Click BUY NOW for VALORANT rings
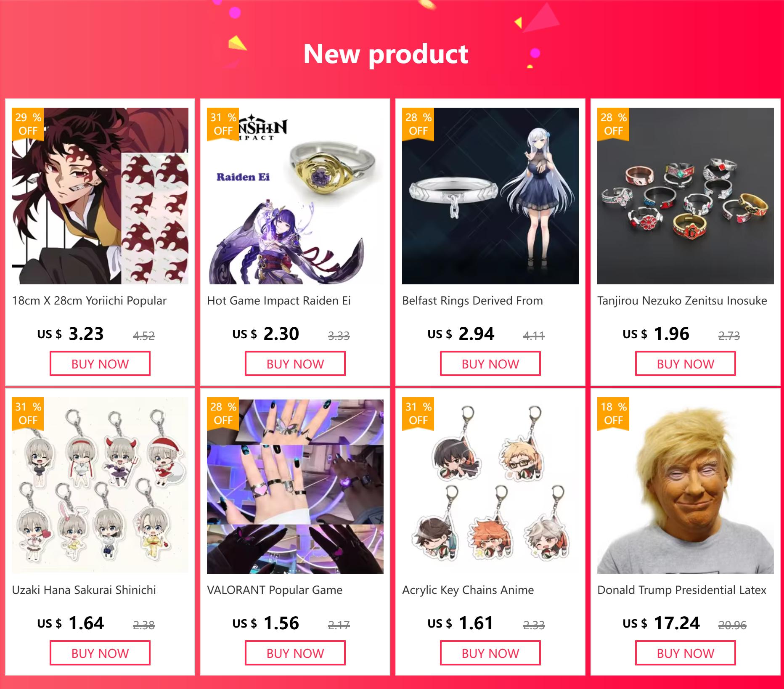The height and width of the screenshot is (689, 784). [x=295, y=653]
